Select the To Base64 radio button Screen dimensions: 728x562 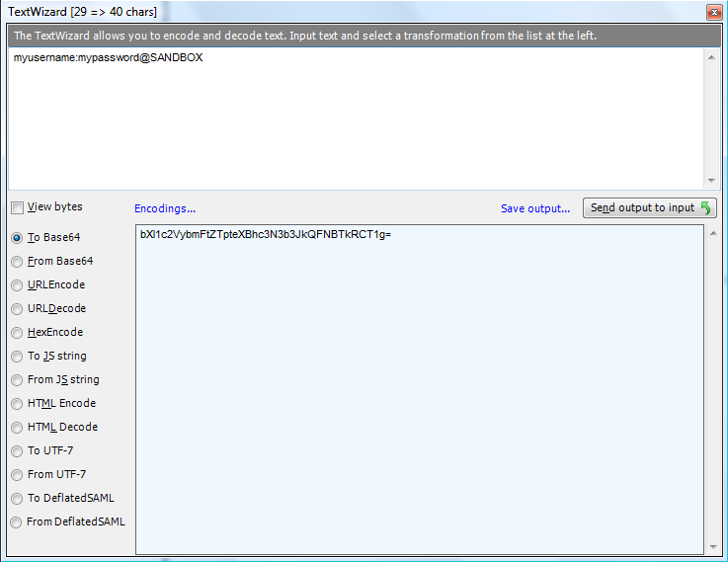17,238
